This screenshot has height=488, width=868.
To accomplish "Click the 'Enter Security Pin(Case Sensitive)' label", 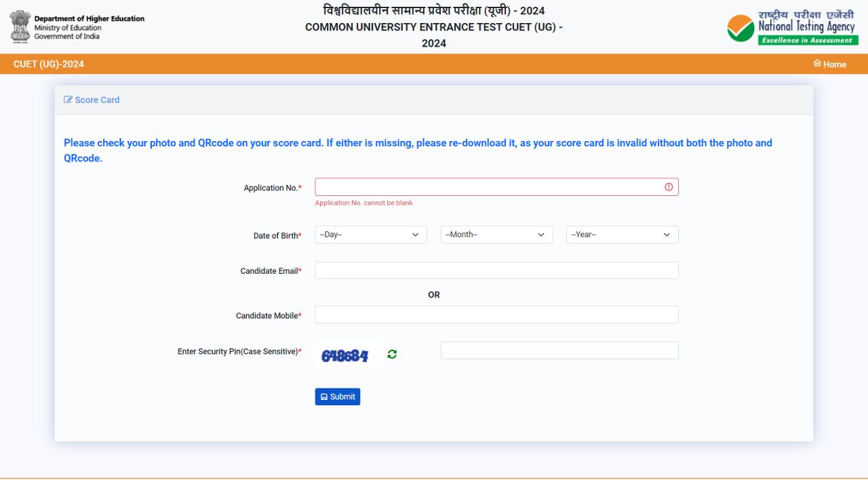I will tap(239, 352).
